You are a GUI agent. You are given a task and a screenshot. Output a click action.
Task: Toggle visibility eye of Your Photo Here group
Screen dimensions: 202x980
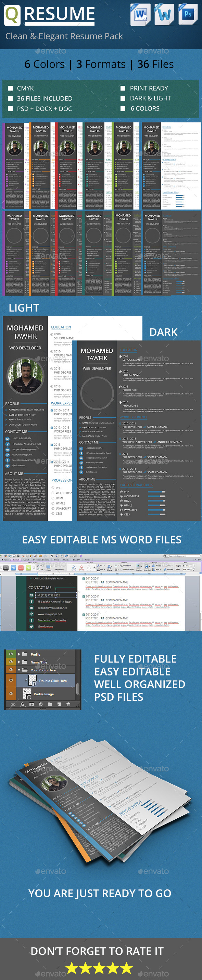point(11,670)
